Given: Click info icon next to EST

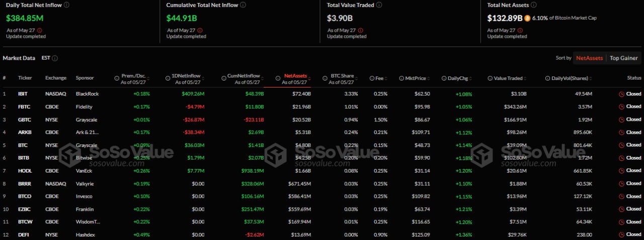Looking at the screenshot, I should pyautogui.click(x=55, y=58).
